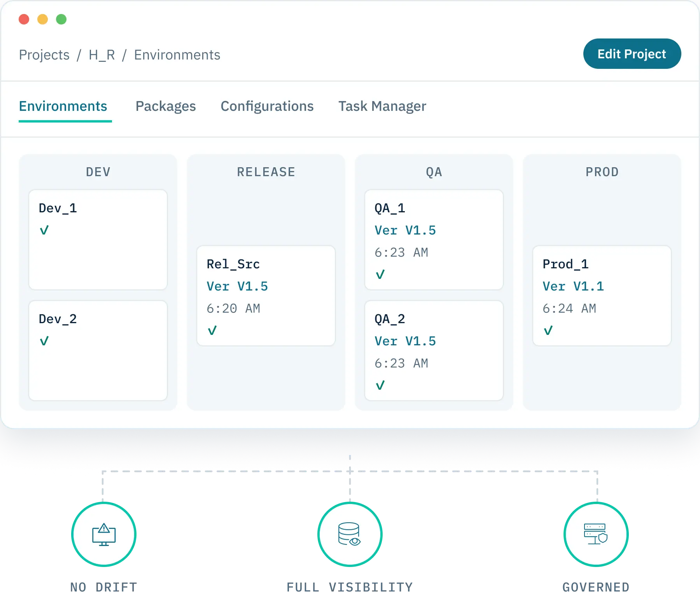Click the 6:20 AM timestamp
This screenshot has width=700, height=595.
pyautogui.click(x=233, y=308)
